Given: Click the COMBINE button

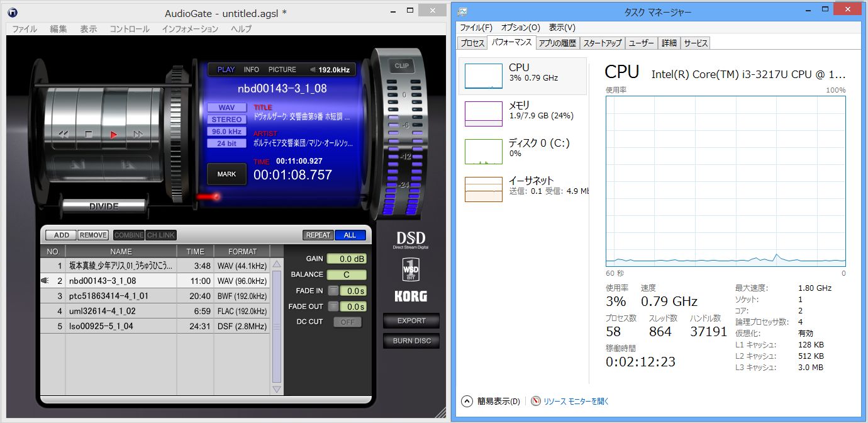Looking at the screenshot, I should tap(129, 235).
